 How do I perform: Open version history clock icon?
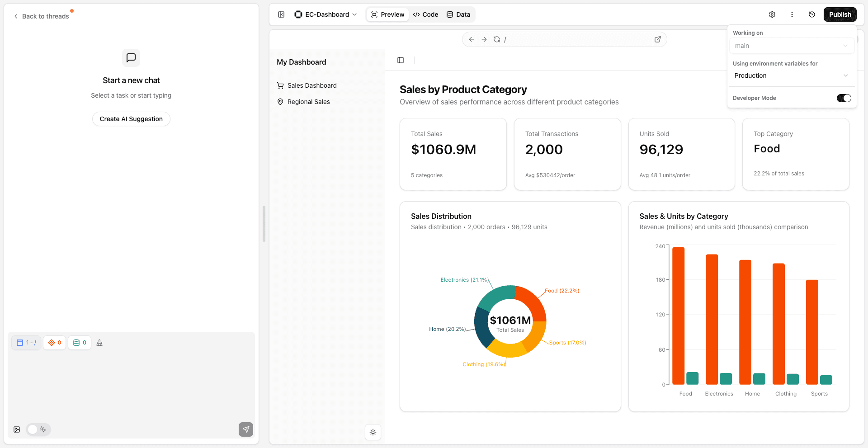[x=812, y=14]
